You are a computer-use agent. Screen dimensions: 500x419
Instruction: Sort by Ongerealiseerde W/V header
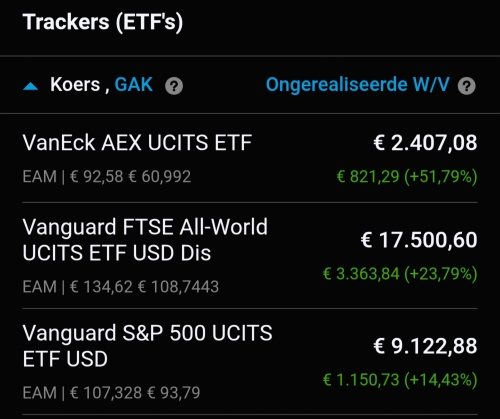click(358, 85)
